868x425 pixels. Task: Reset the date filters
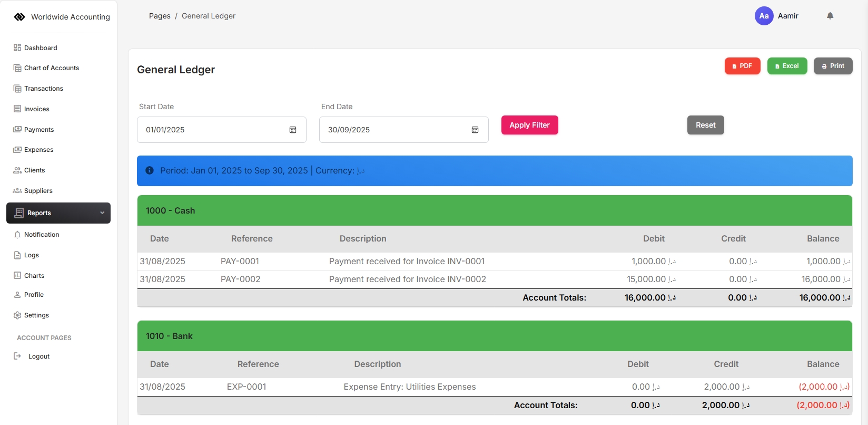point(705,125)
